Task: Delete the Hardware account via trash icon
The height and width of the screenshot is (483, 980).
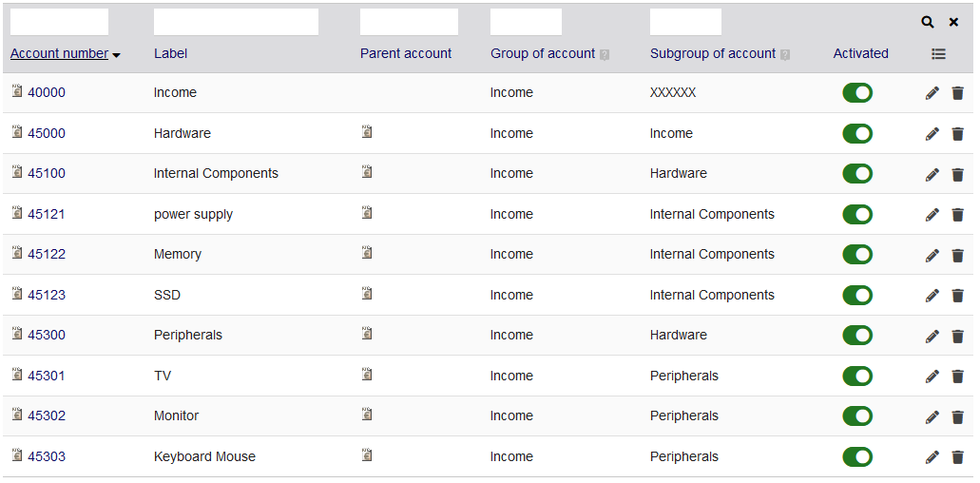Action: pos(957,134)
